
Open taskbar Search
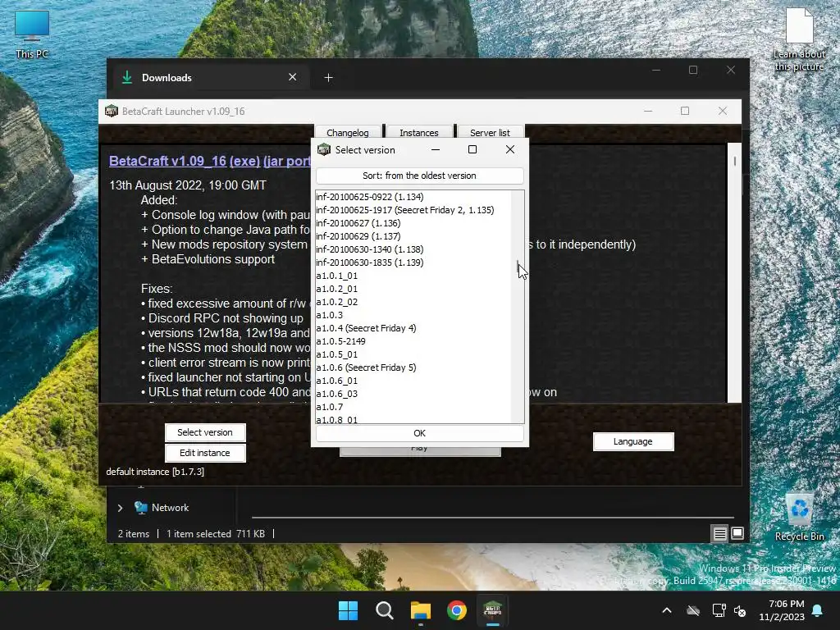coord(384,610)
